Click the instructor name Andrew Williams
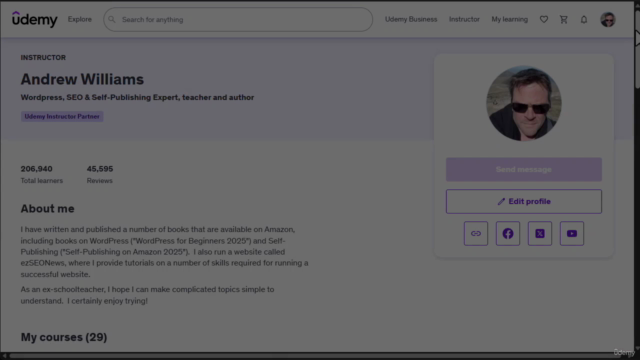The image size is (640, 360). 82,79
